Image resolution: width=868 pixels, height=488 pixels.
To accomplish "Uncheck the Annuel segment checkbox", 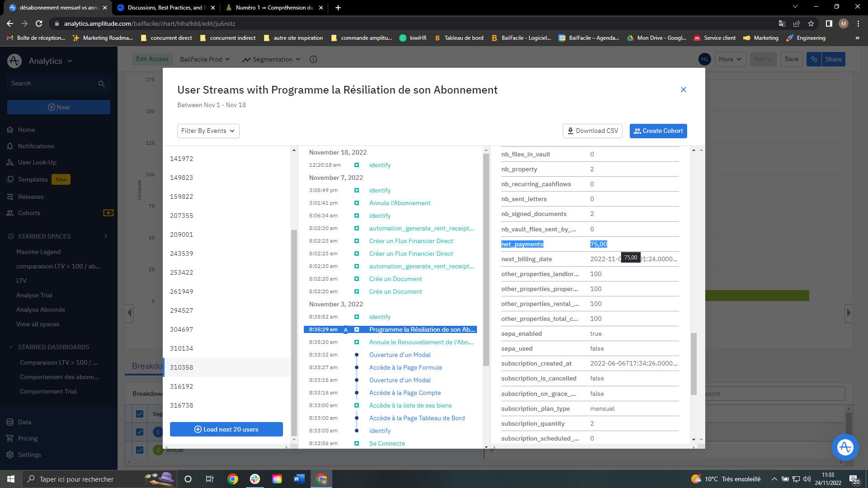I will [140, 450].
